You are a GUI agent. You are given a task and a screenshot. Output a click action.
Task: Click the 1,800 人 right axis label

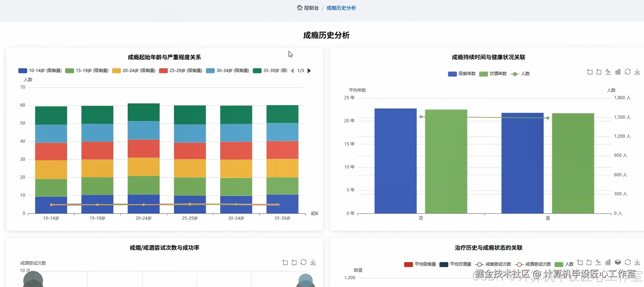622,98
